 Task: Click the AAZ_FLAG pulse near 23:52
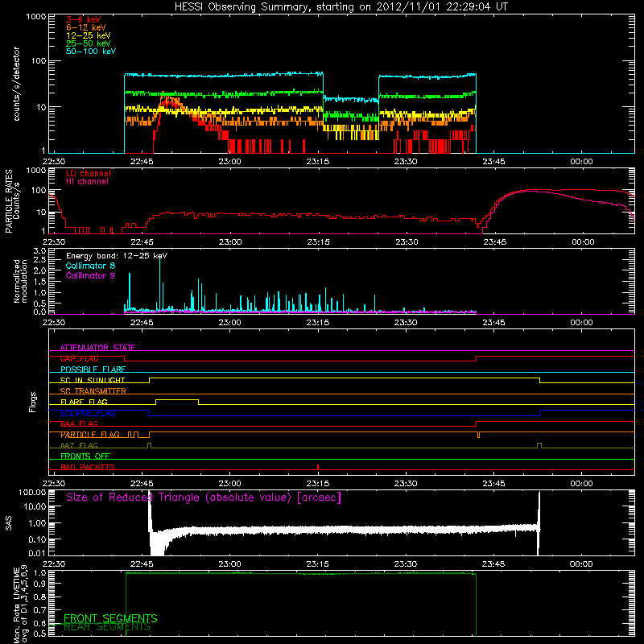[539, 445]
